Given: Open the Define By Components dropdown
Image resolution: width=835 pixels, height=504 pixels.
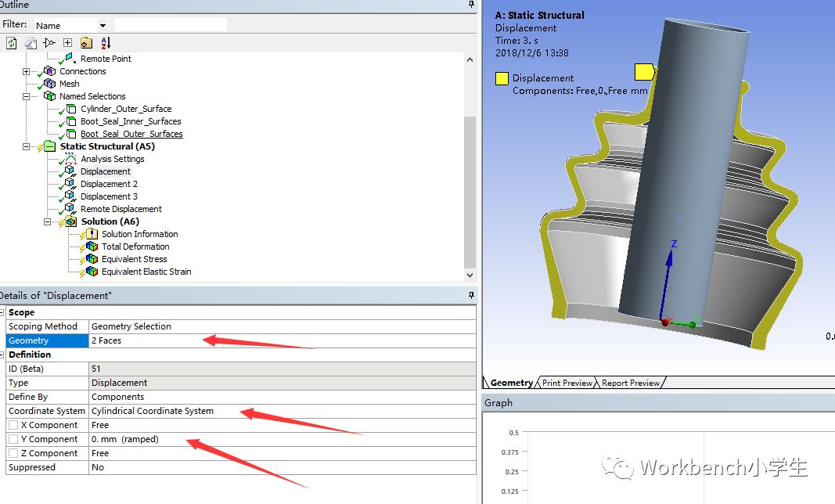Looking at the screenshot, I should [283, 397].
